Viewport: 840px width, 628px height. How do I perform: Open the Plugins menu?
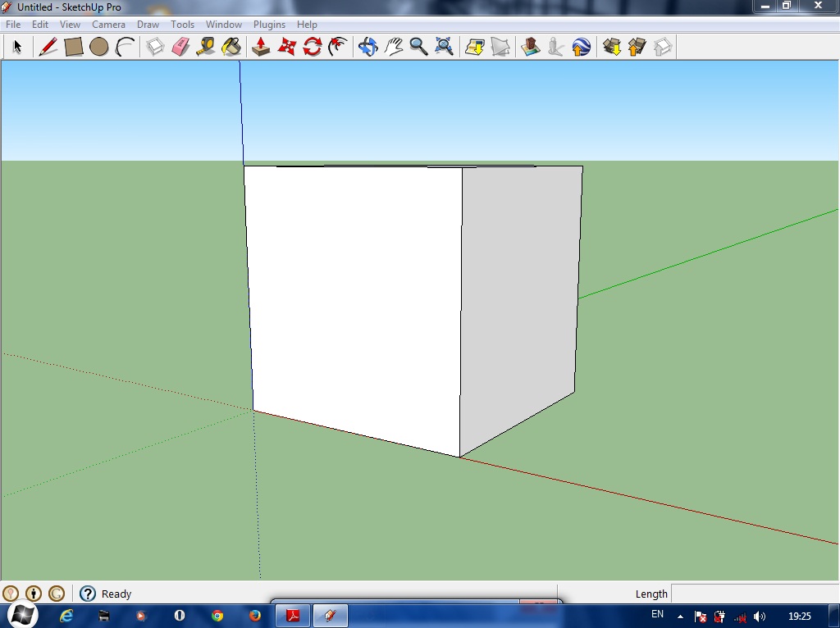pos(269,24)
